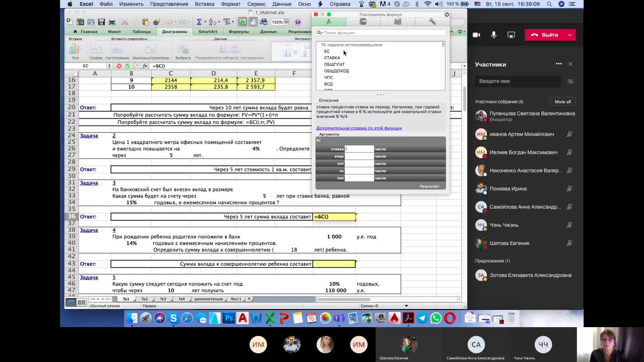The image size is (644, 362).
Task: Switch to the SmartArt ribbon tab
Action: (208, 32)
